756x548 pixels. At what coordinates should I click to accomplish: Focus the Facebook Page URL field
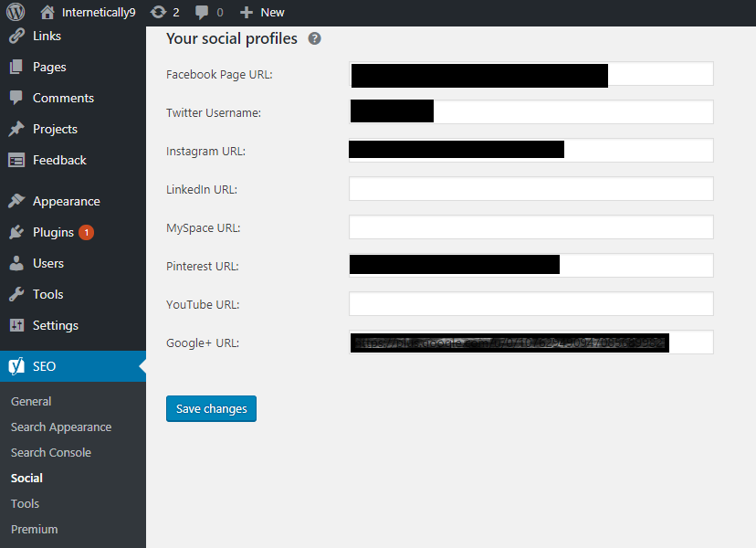click(531, 74)
